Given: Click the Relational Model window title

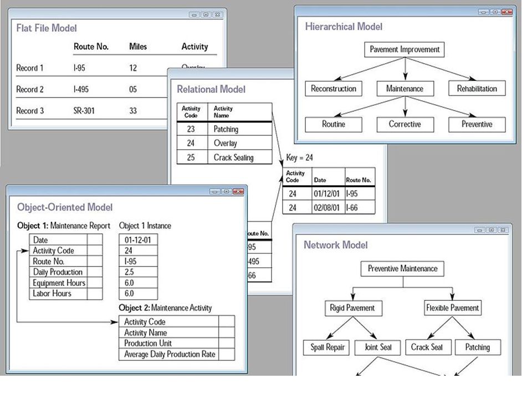Looking at the screenshot, I should click(x=211, y=89).
